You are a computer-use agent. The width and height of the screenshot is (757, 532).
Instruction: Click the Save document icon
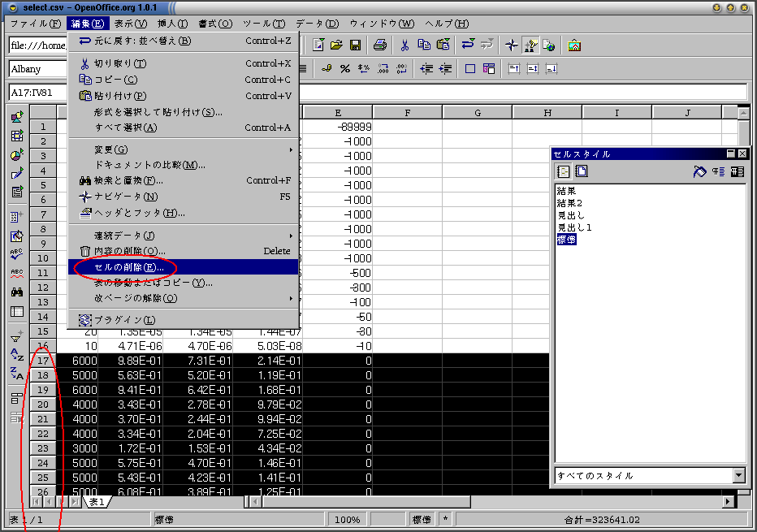355,45
